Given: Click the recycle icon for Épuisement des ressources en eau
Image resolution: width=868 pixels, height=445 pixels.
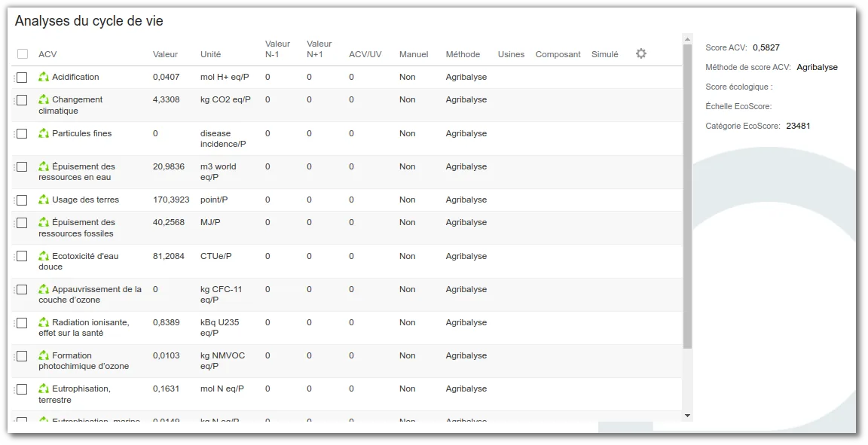Looking at the screenshot, I should (x=44, y=166).
